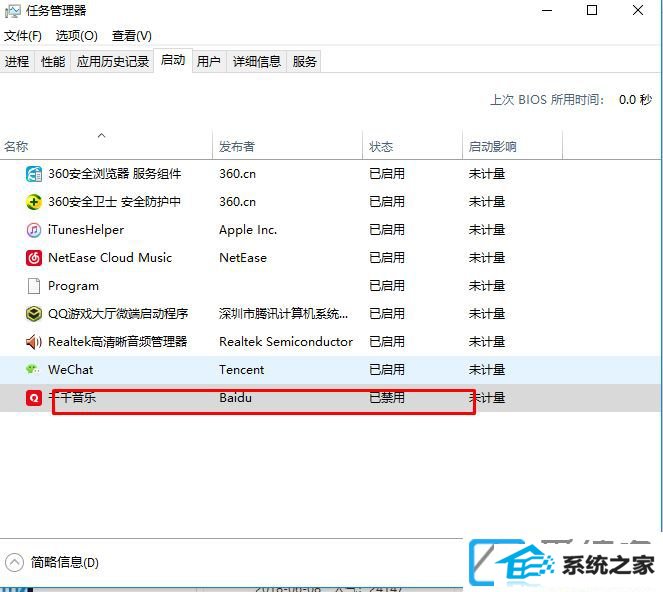Open the 选项(O) menu

77,36
